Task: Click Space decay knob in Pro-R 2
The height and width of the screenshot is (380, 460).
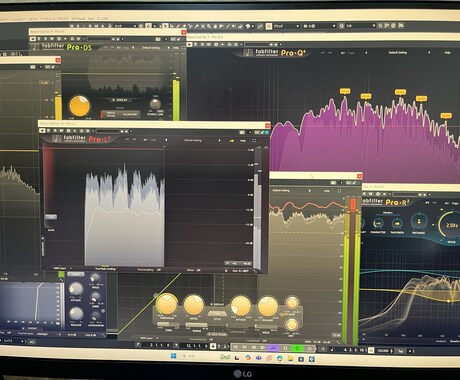Action: [452, 225]
